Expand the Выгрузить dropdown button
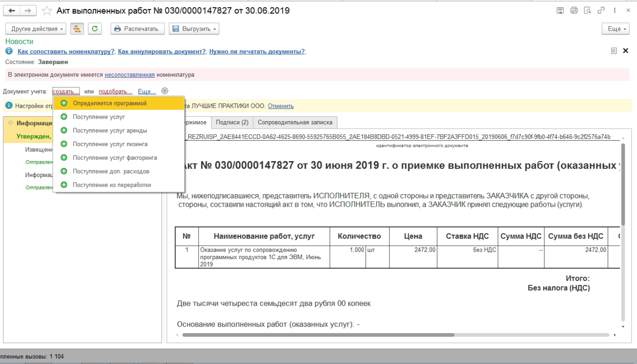This screenshot has height=364, width=637. (x=194, y=29)
